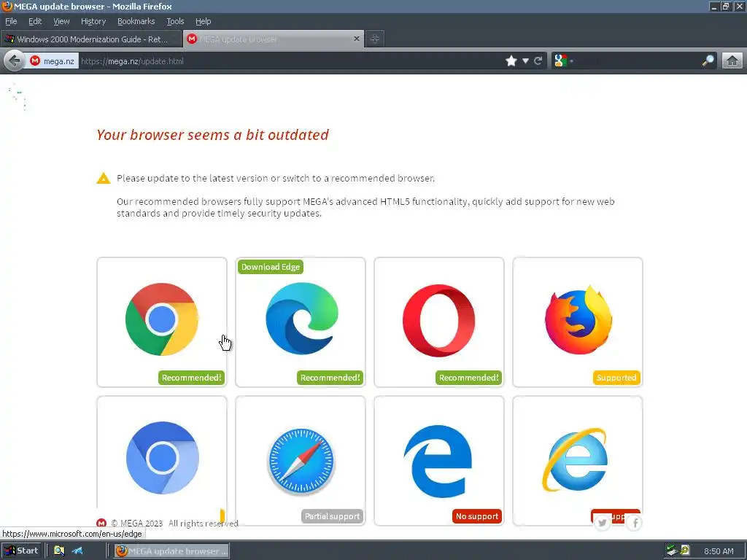Click the mega.nz site identity button
Screen dimensions: 747x560
click(53, 61)
